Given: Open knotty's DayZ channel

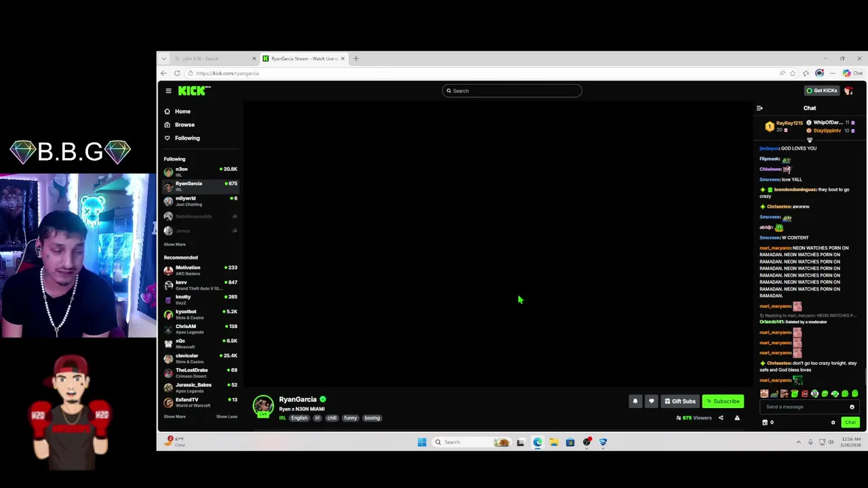Looking at the screenshot, I should [201, 300].
